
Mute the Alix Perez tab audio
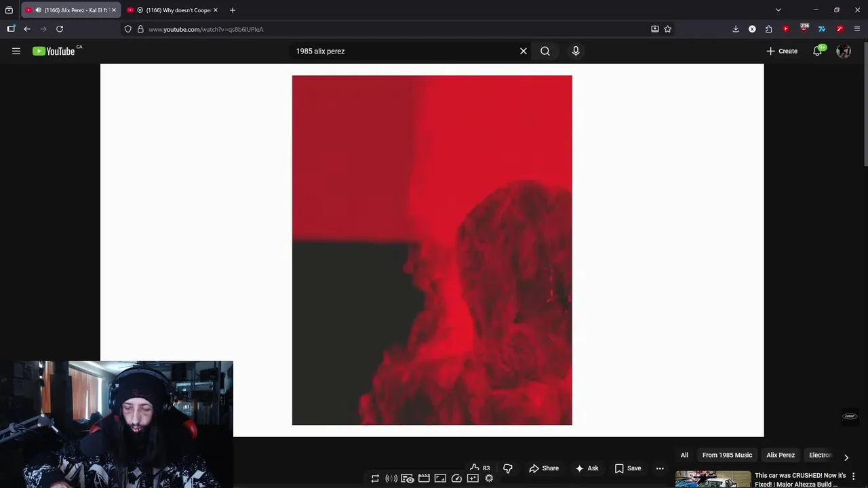[x=38, y=10]
